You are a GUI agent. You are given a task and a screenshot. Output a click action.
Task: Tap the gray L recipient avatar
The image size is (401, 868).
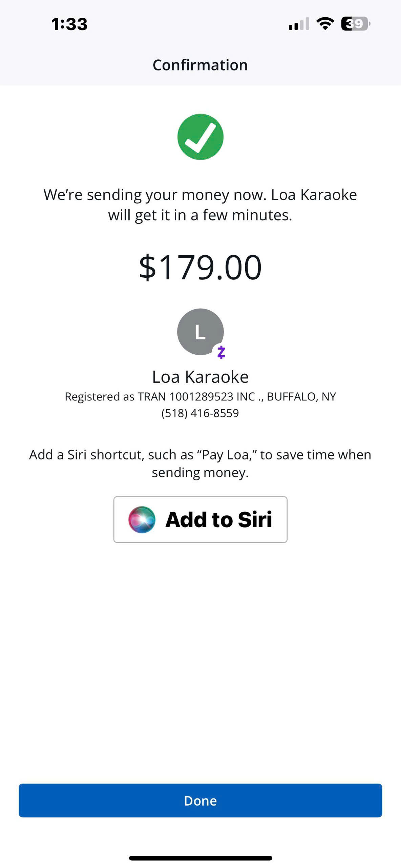click(x=199, y=331)
